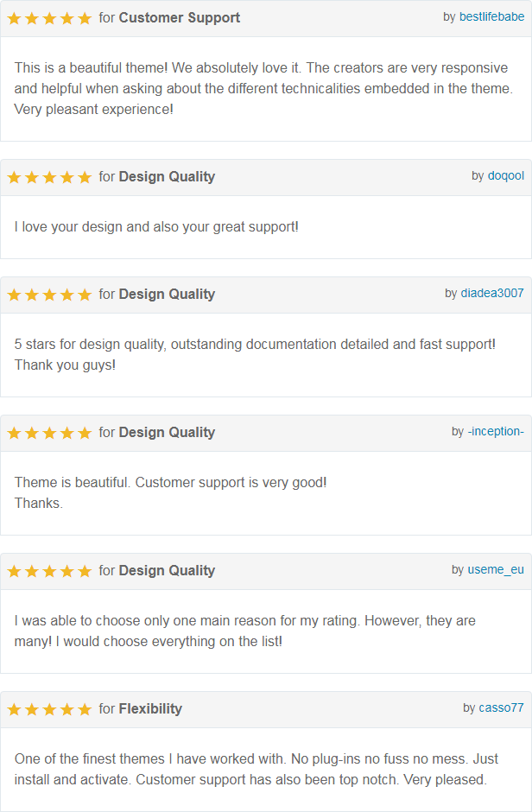
Task: Go to useme_eu's profile
Action: click(496, 569)
